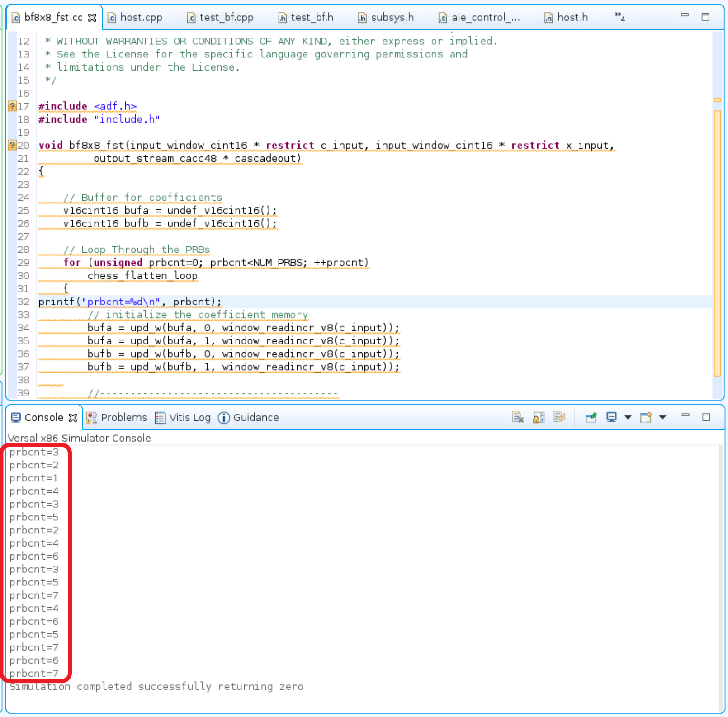
Task: Click the editor overview ruler marker
Action: click(x=717, y=100)
